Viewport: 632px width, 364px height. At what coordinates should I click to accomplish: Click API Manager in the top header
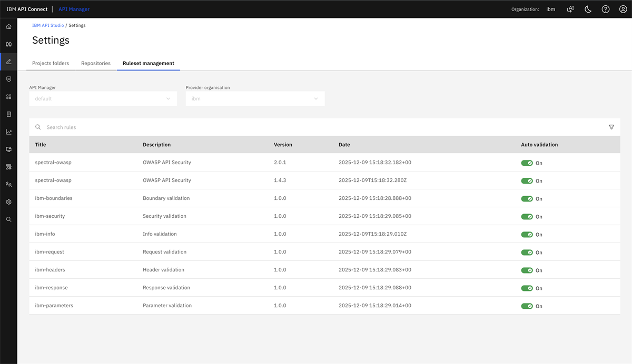point(74,9)
